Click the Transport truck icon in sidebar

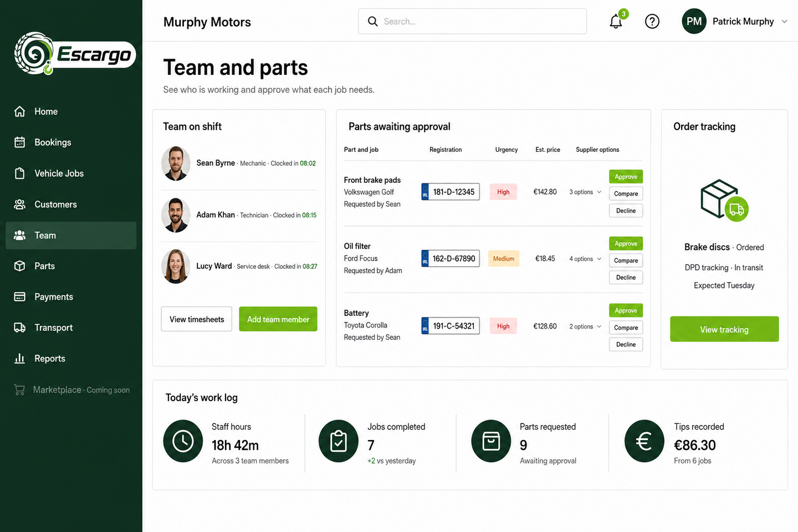(x=19, y=328)
